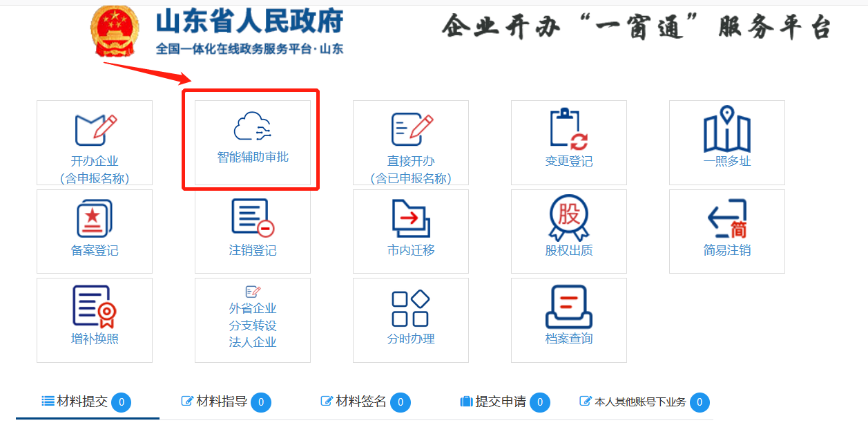
Task: Open the 材料签名 tab
Action: (x=360, y=402)
